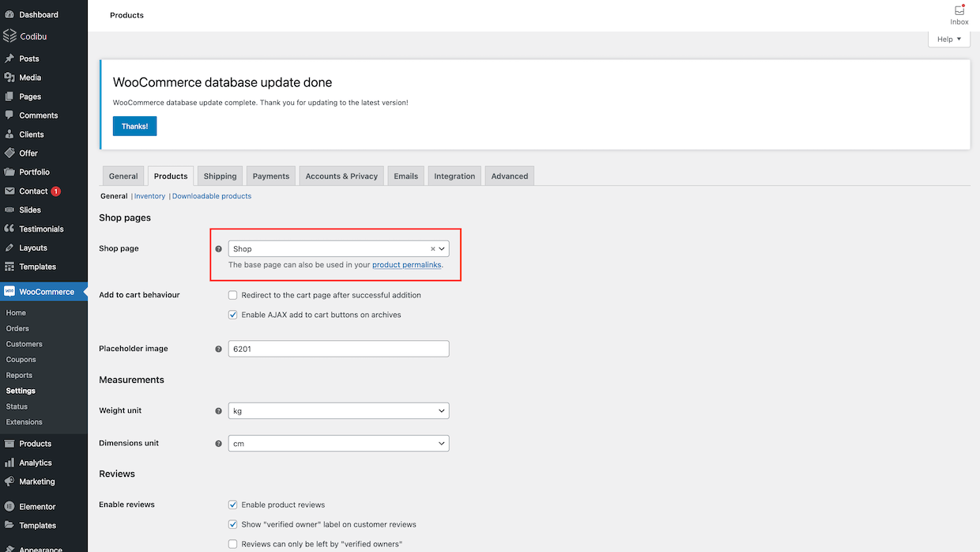Click the Placeholder image input field
The width and height of the screenshot is (980, 552).
[x=338, y=349]
